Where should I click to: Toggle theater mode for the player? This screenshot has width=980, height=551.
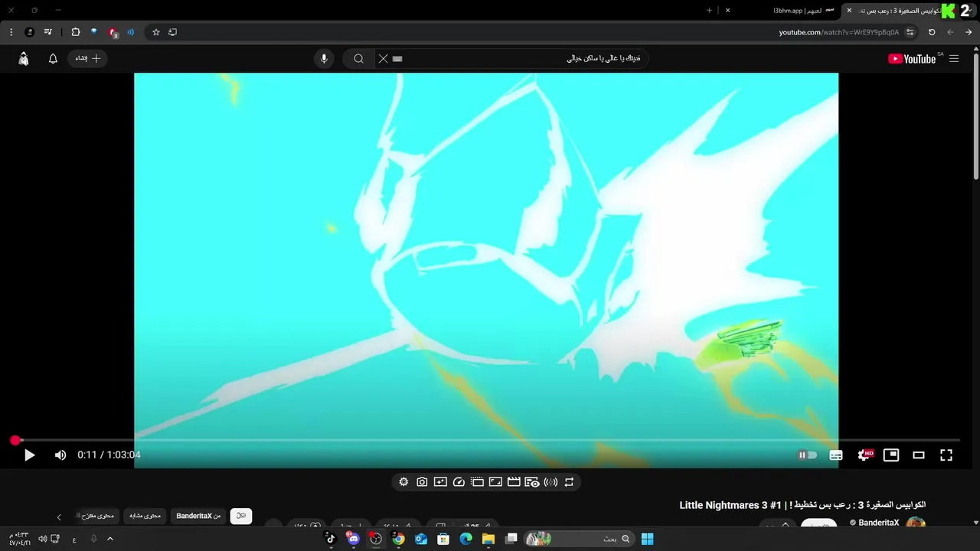(x=919, y=455)
